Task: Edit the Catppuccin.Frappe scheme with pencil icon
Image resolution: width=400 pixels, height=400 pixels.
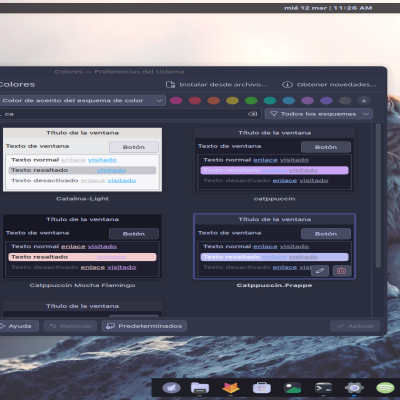Action: click(320, 271)
